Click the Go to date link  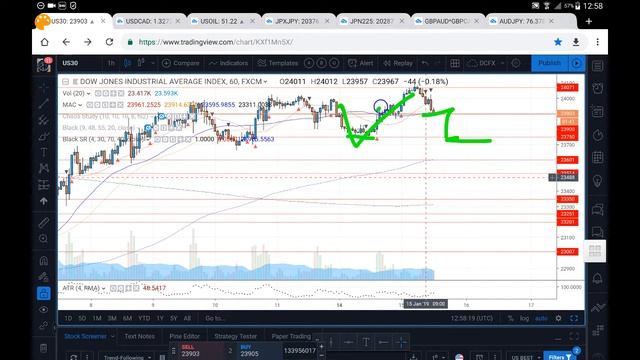pyautogui.click(x=215, y=318)
